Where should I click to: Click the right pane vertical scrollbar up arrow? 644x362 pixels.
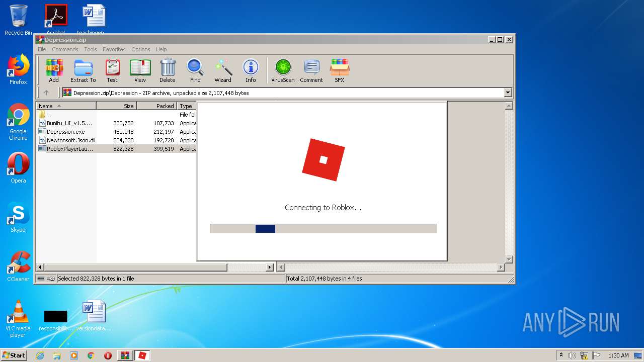[509, 106]
